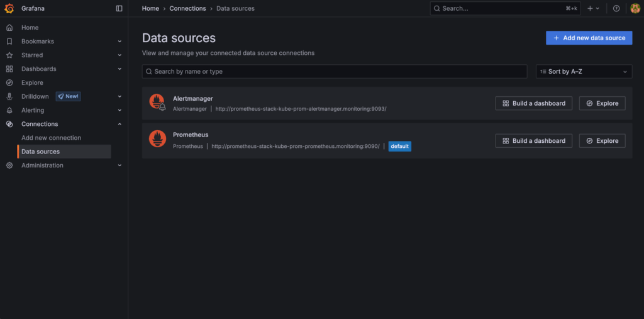Go to Home breadcrumb link

tap(150, 8)
